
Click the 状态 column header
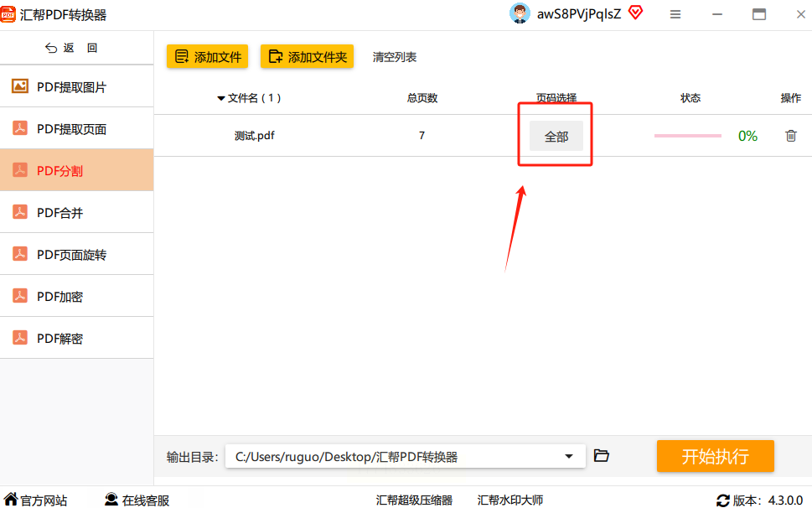click(x=690, y=98)
